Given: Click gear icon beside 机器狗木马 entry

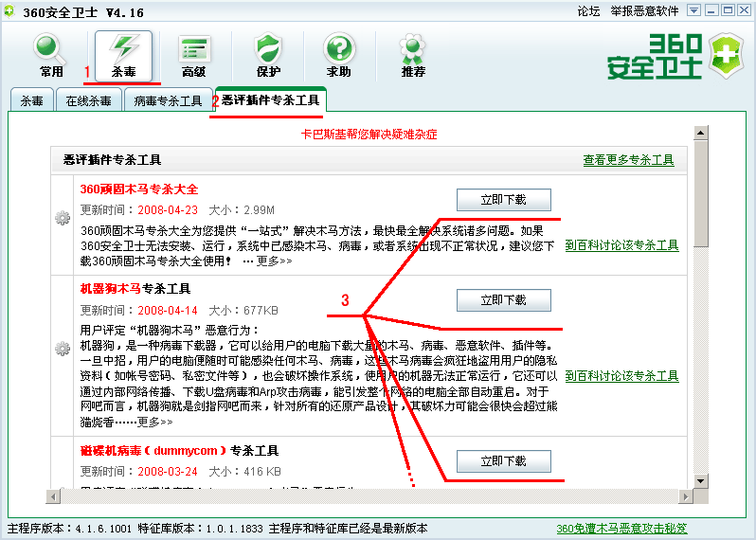Looking at the screenshot, I should click(x=63, y=349).
